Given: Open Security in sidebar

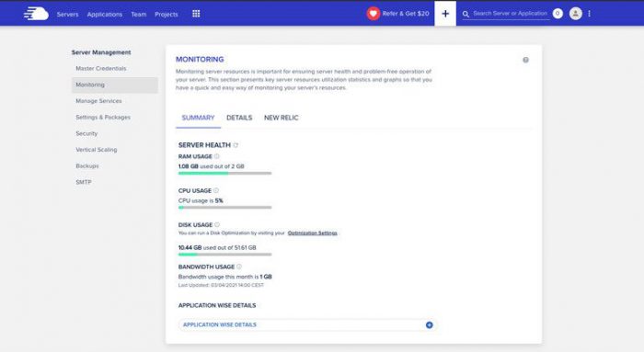Looking at the screenshot, I should pyautogui.click(x=86, y=133).
